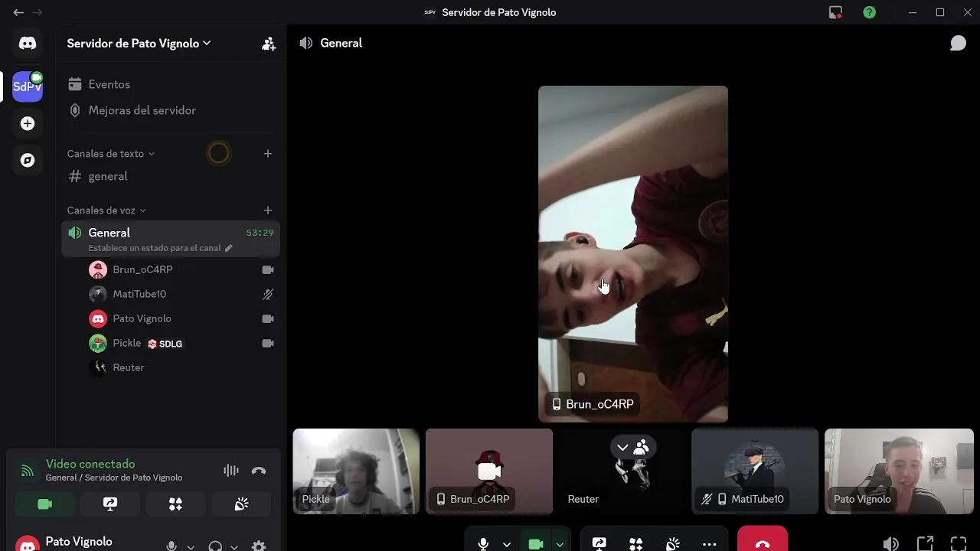
Task: Select the General voice channel
Action: (171, 238)
